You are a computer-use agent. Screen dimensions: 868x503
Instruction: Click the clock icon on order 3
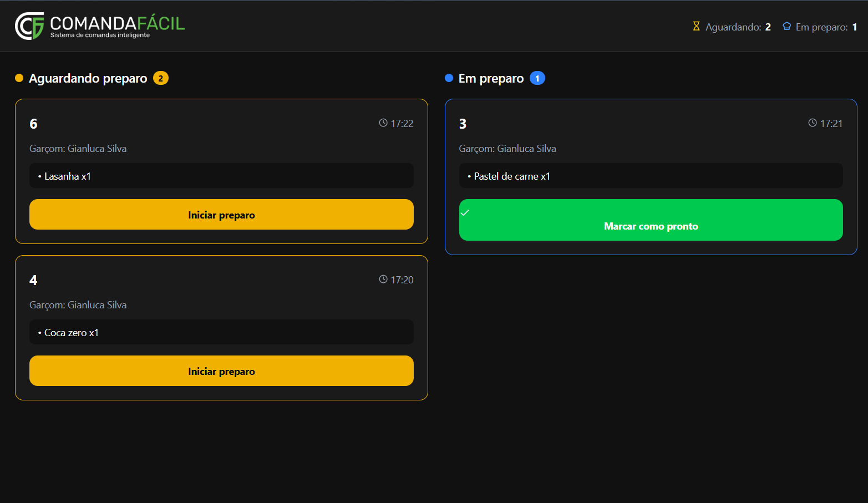[x=813, y=123]
